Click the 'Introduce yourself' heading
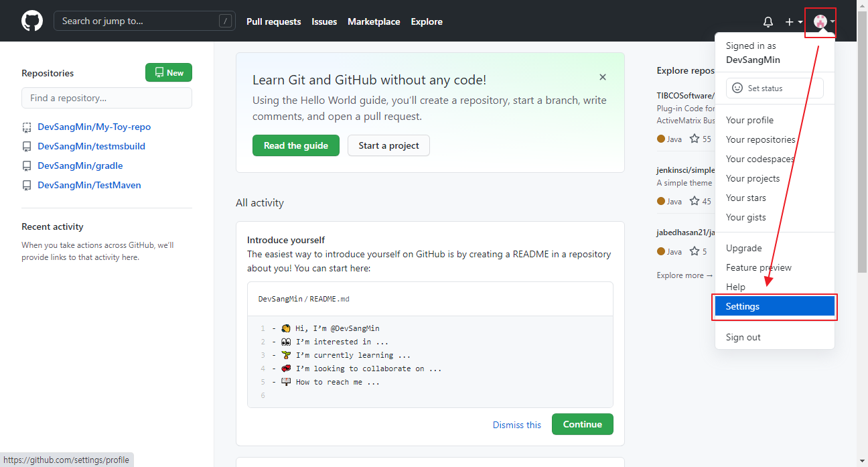Viewport: 868px width, 467px height. point(286,240)
